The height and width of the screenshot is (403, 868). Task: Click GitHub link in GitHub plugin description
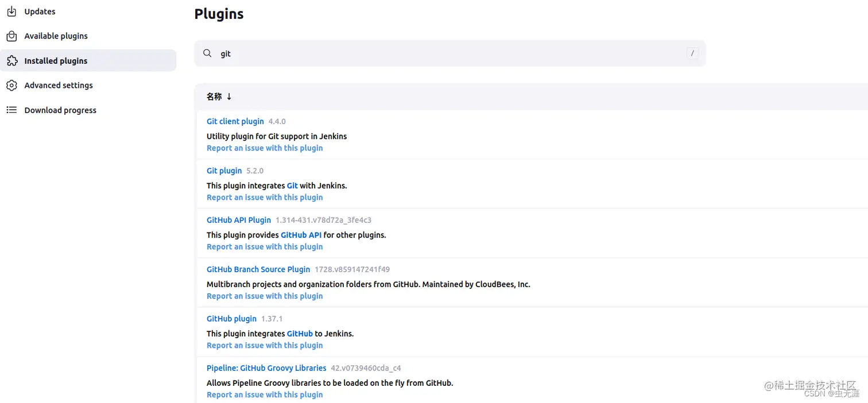coord(300,334)
